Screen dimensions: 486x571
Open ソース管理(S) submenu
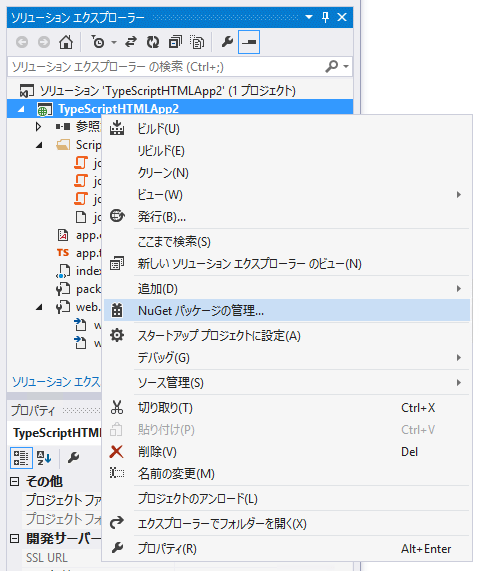pyautogui.click(x=287, y=383)
